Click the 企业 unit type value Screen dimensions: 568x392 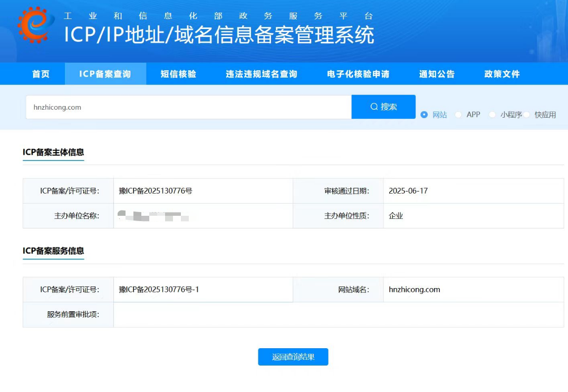(396, 216)
